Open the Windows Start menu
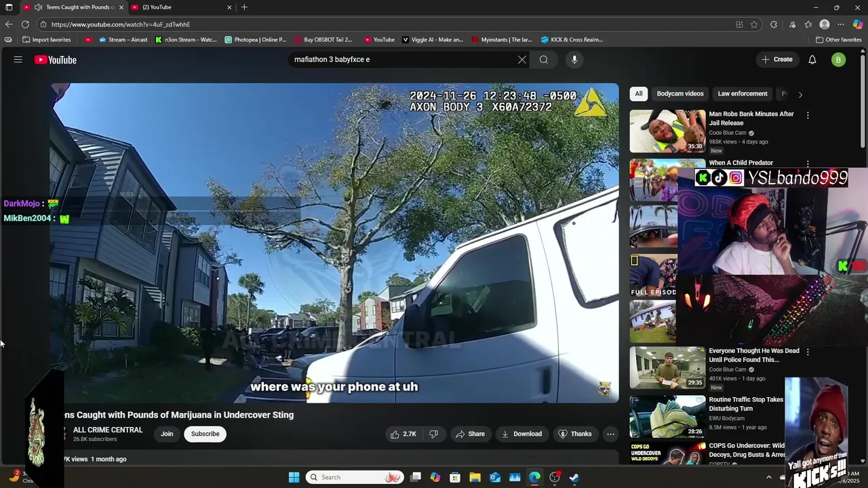 tap(294, 477)
